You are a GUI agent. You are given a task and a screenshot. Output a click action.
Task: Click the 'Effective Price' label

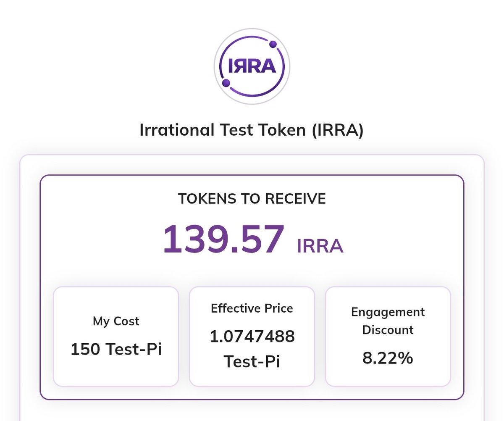252,308
